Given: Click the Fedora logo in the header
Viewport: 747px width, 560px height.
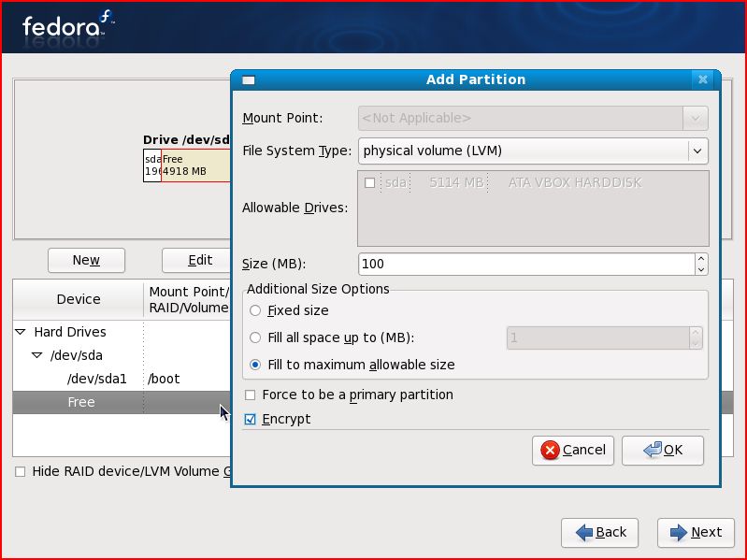Looking at the screenshot, I should click(67, 24).
